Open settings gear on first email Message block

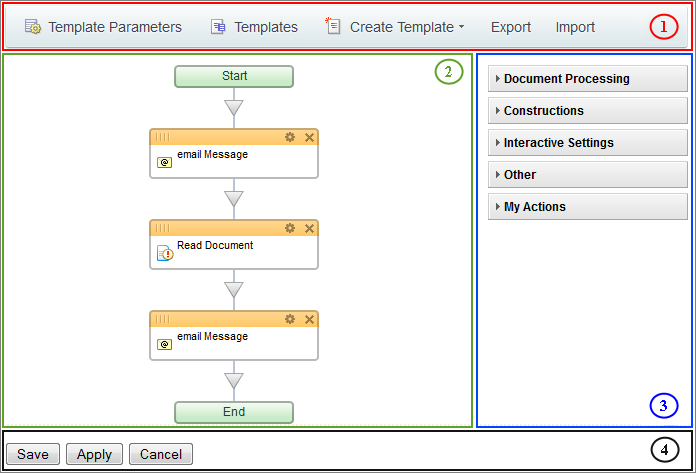coord(290,137)
